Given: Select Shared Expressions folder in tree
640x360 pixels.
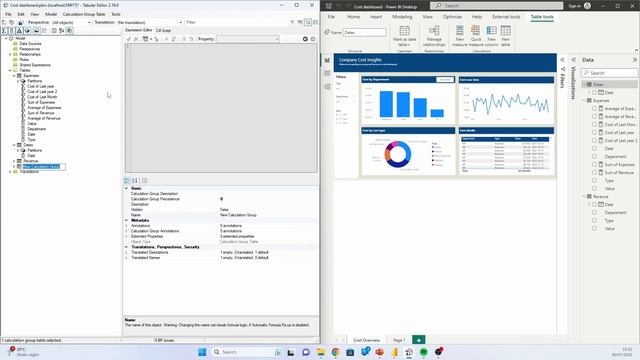Looking at the screenshot, I should coord(35,65).
